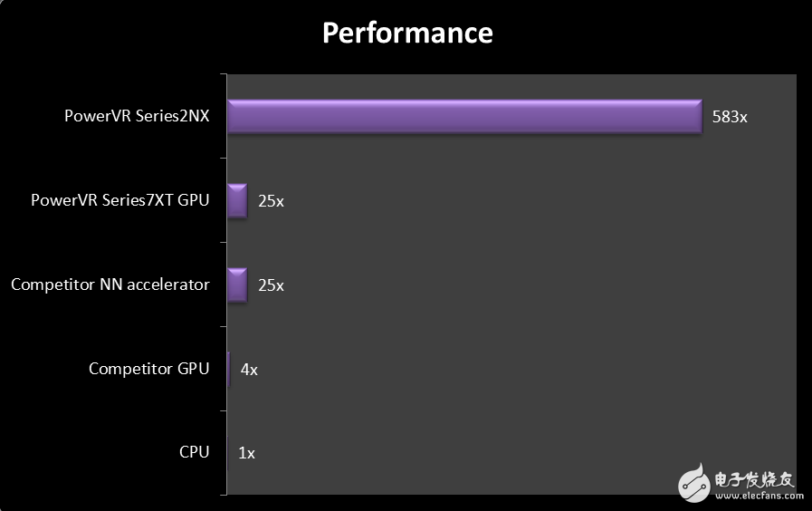
Task: Select the PowerVR Series7XT GPU label
Action: [119, 200]
